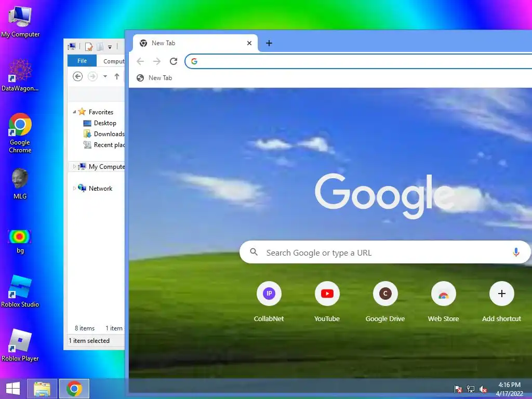Select Recent places under Favorites
The image size is (532, 399).
point(104,144)
